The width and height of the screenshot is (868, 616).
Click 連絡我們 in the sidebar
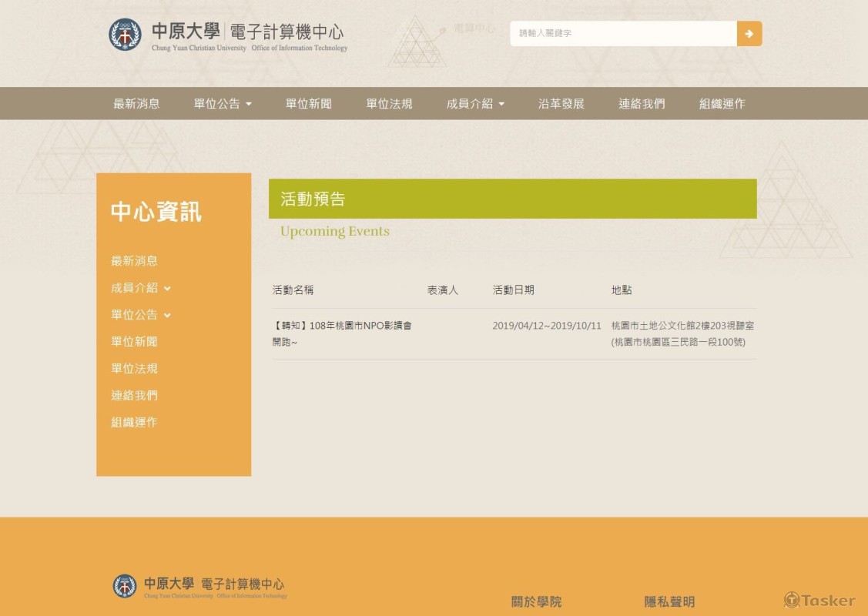tap(132, 395)
